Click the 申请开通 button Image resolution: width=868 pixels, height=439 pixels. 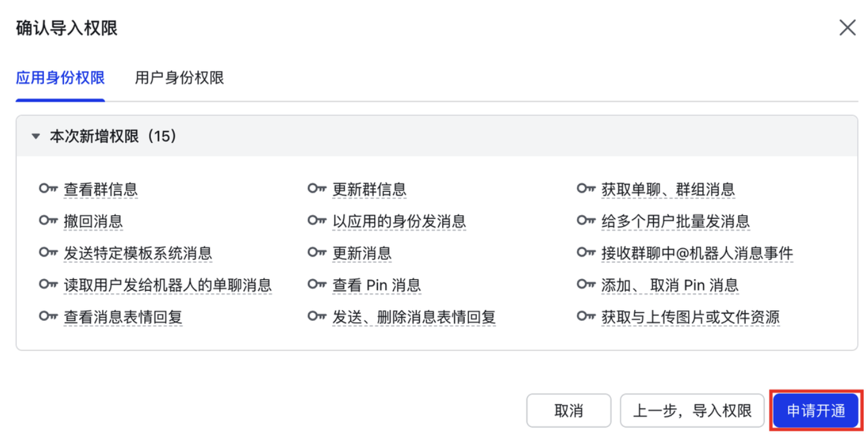(x=816, y=410)
